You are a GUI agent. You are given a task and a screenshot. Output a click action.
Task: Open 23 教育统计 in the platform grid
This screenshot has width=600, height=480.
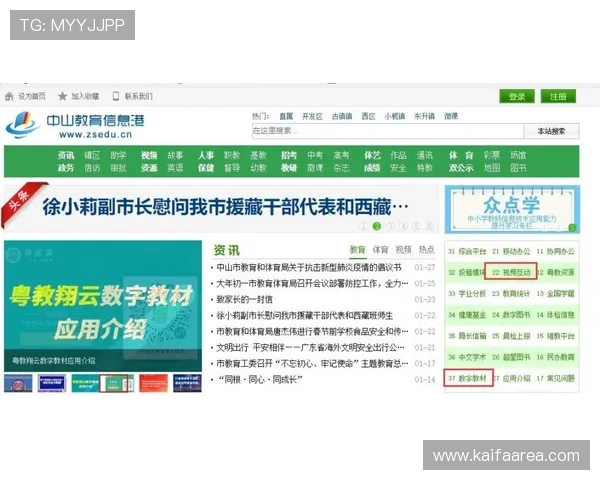[511, 294]
